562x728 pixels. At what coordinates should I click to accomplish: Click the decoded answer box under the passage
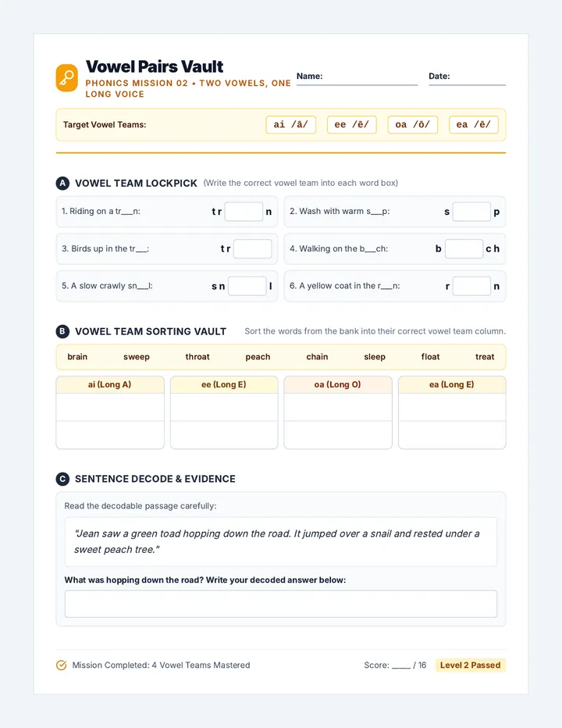[x=281, y=604]
